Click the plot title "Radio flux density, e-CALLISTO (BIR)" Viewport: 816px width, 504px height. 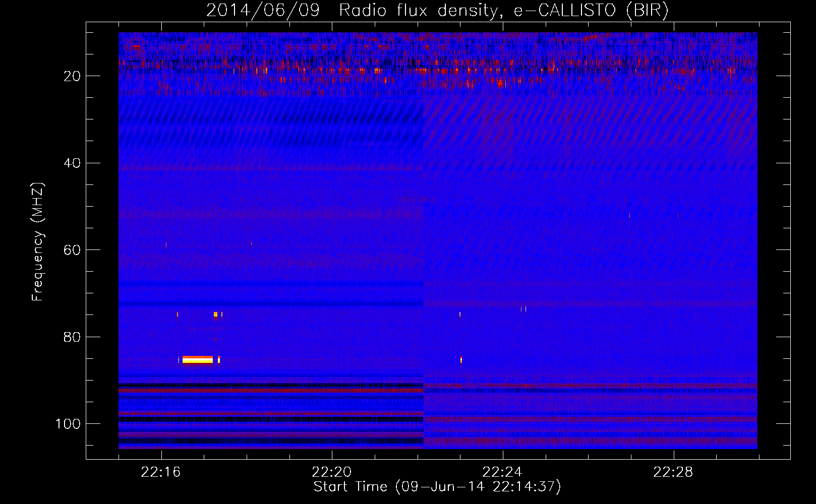point(504,10)
